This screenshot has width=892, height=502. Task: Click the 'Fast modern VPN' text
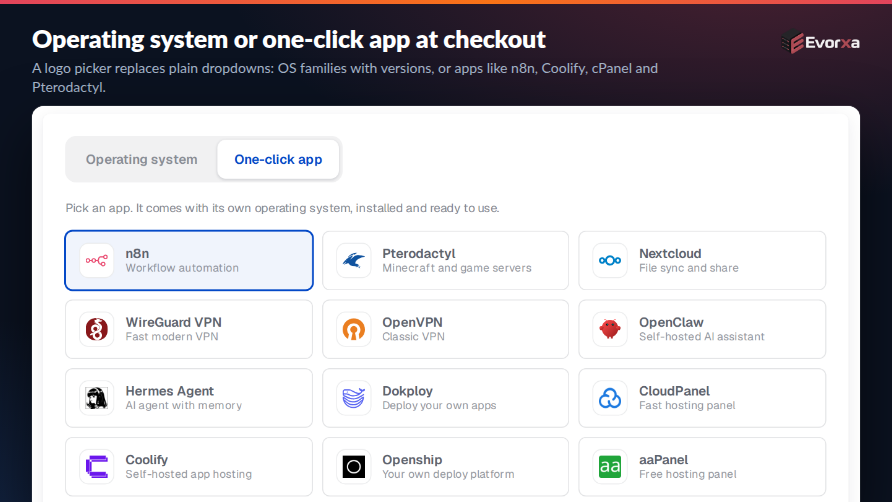tap(172, 336)
